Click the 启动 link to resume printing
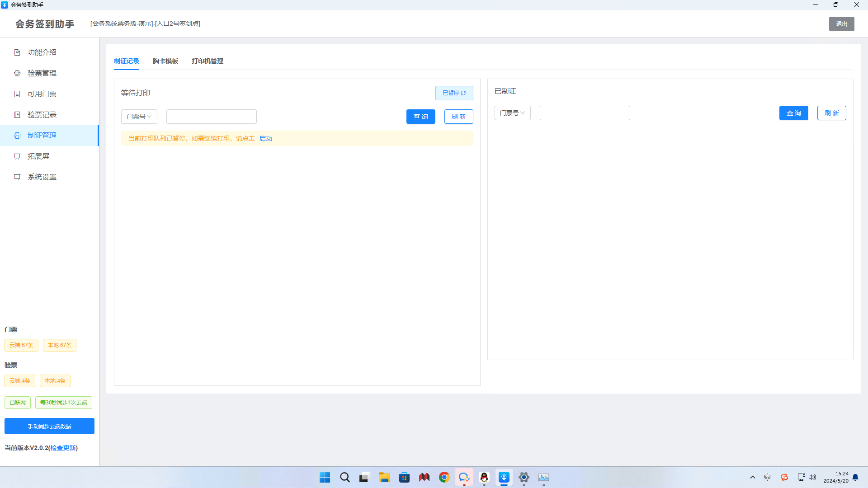This screenshot has height=488, width=868. [x=266, y=138]
